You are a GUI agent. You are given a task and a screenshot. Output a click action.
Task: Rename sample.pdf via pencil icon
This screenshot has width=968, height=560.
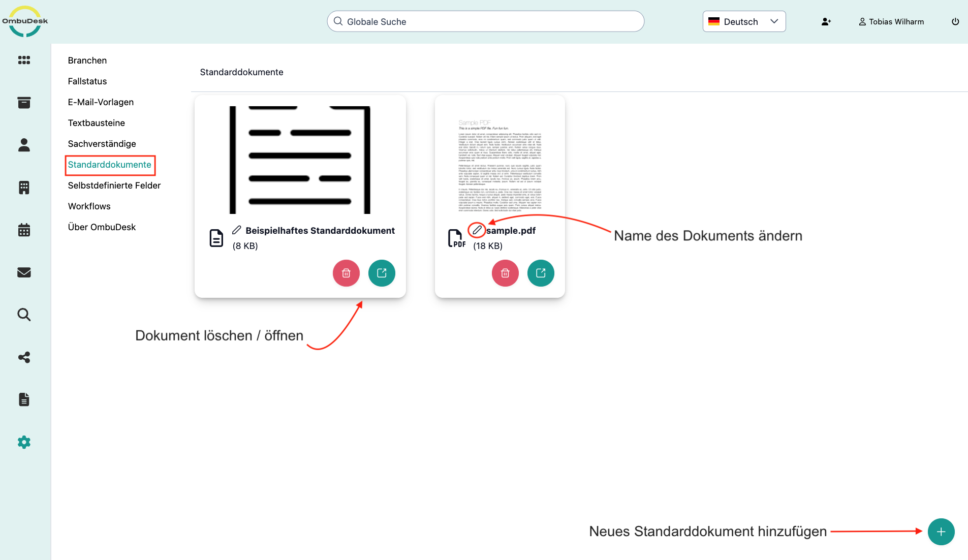[x=477, y=230]
